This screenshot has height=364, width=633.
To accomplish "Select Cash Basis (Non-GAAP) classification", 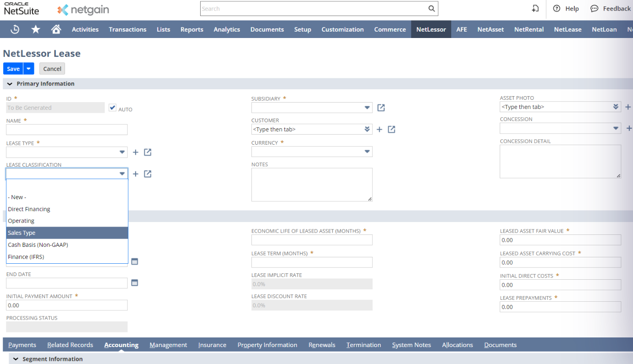I will click(x=67, y=245).
